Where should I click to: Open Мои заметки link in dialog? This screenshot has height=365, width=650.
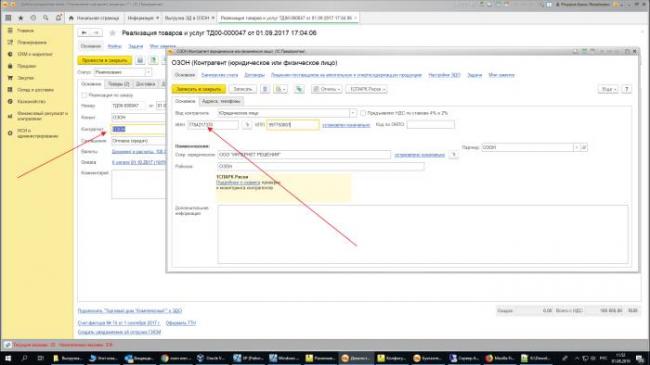point(502,75)
